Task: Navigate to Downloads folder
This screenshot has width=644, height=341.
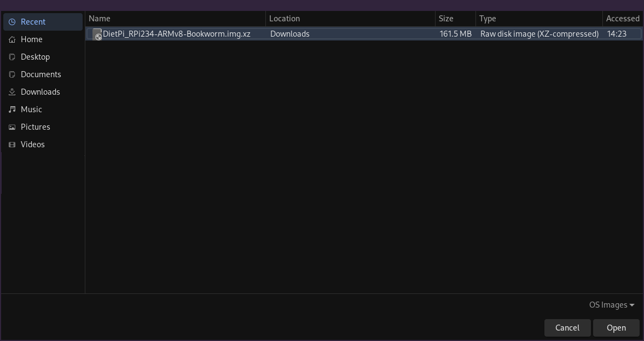Action: pyautogui.click(x=43, y=92)
